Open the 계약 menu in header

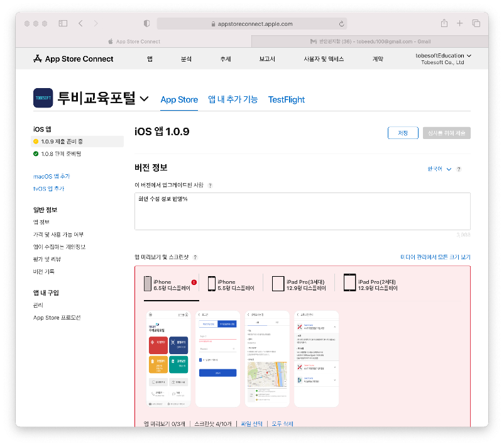(378, 59)
